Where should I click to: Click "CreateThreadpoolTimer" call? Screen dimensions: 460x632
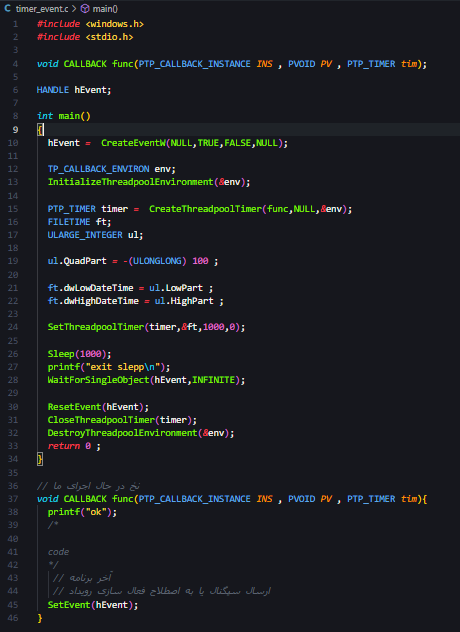coord(205,209)
